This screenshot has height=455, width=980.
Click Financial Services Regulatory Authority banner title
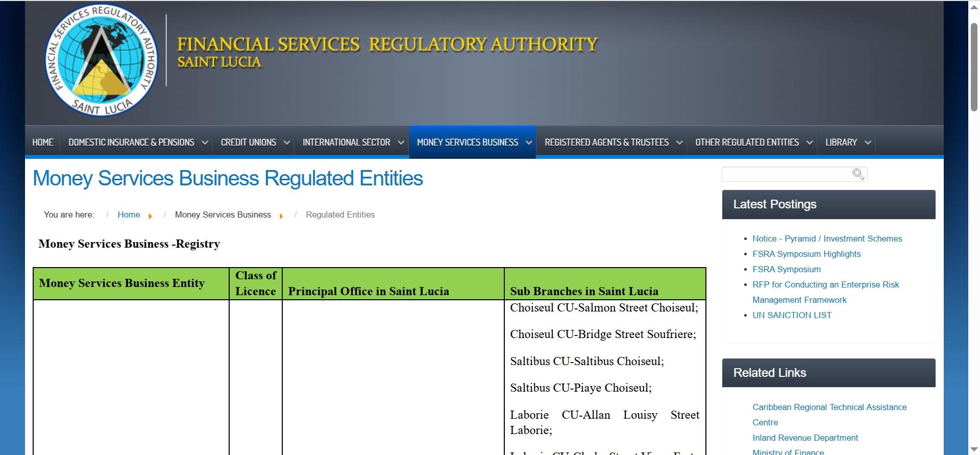(x=387, y=44)
